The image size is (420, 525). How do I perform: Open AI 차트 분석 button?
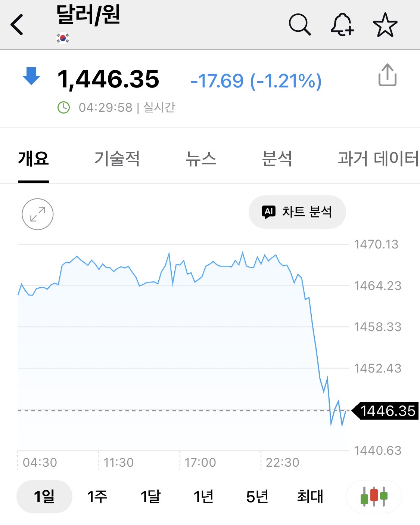click(297, 212)
